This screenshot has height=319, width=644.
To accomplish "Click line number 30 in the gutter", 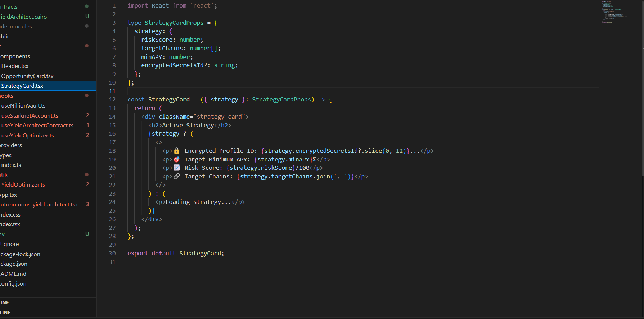I will [112, 253].
